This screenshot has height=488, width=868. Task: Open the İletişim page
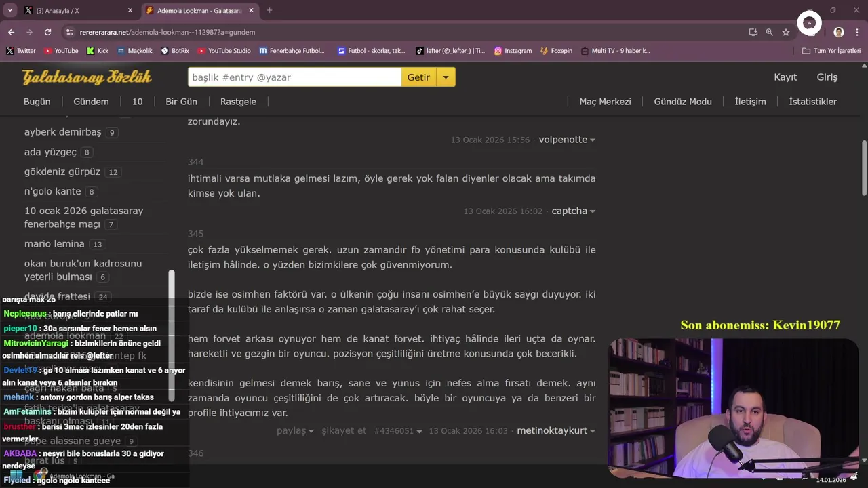(750, 102)
